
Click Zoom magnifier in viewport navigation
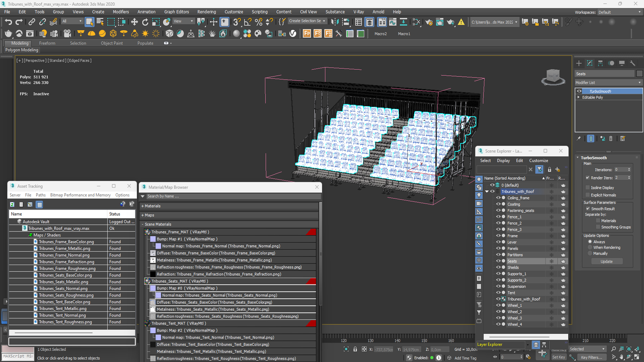coord(613,349)
